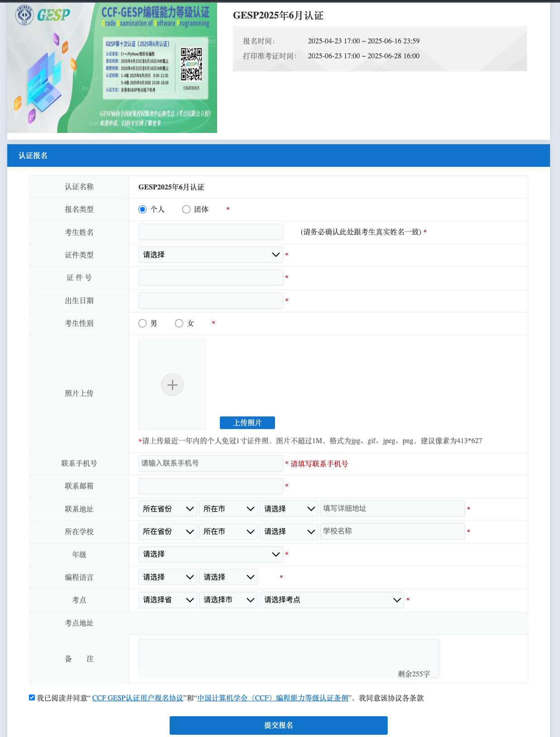Open the 年级 dropdown
Viewport: 560px width, 737px height.
211,554
